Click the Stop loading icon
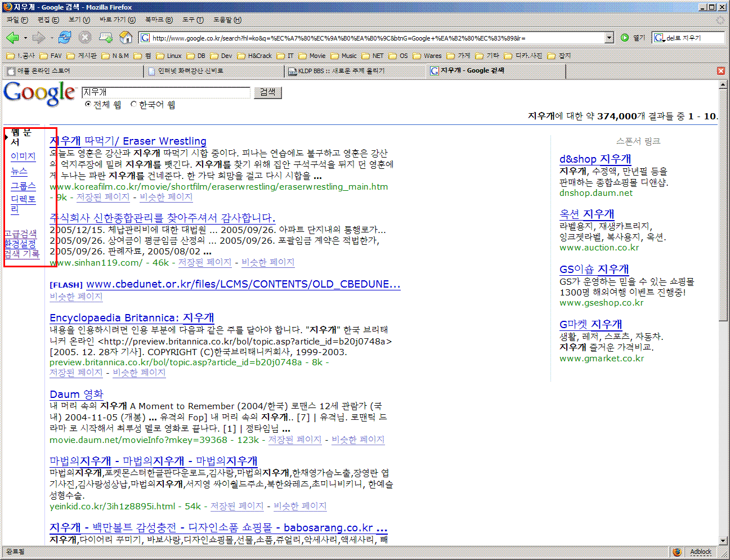This screenshot has width=730, height=560. [85, 38]
